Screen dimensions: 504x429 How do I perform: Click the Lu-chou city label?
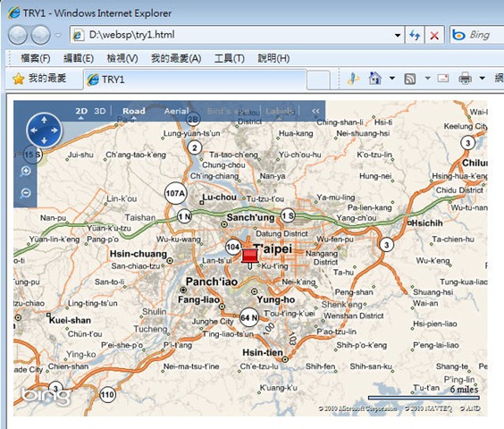[220, 198]
